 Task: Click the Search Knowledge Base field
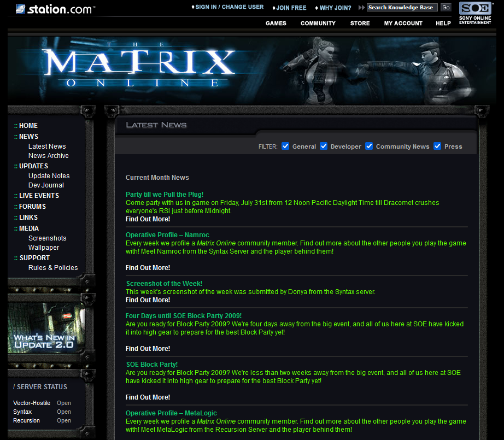click(402, 8)
